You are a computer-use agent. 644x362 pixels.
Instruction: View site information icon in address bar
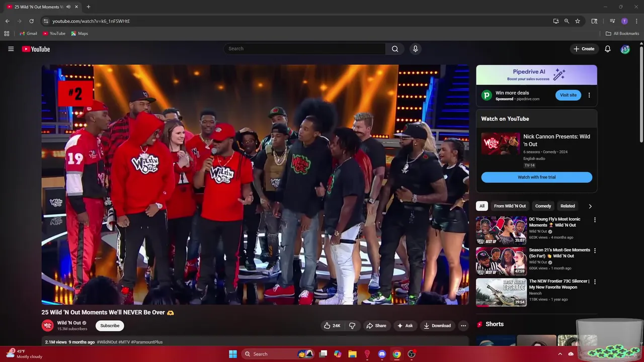pos(46,21)
